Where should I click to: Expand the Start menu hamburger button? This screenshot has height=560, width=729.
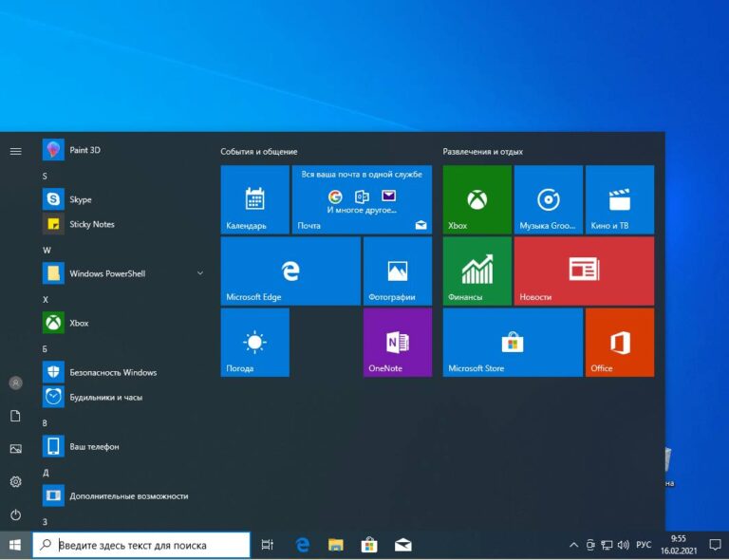pyautogui.click(x=16, y=151)
